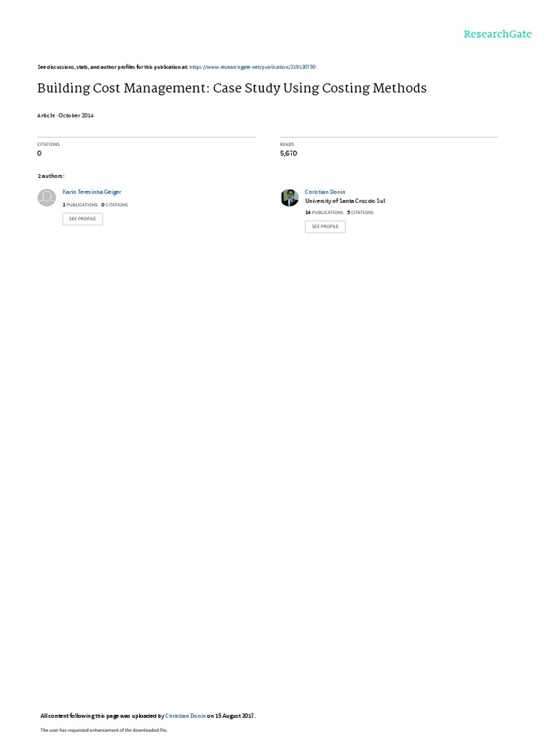Image resolution: width=560 pixels, height=747 pixels.
Task: Click University of Santa Cruz do Sul text
Action: click(x=345, y=201)
